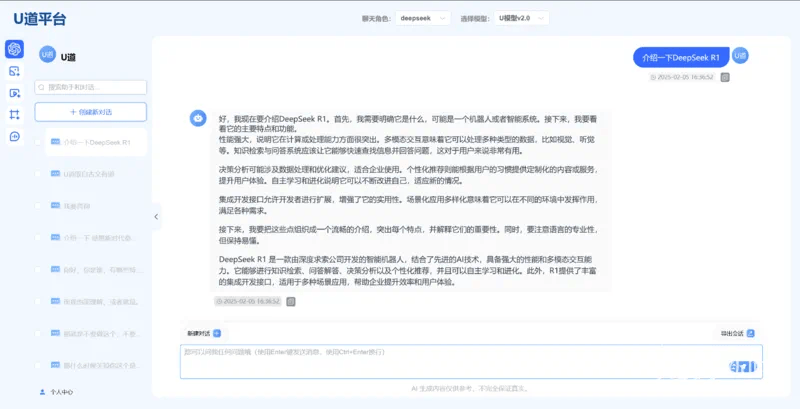Click the AI 生成内容仅供参考 disclaimer text
800x409 pixels.
click(469, 389)
